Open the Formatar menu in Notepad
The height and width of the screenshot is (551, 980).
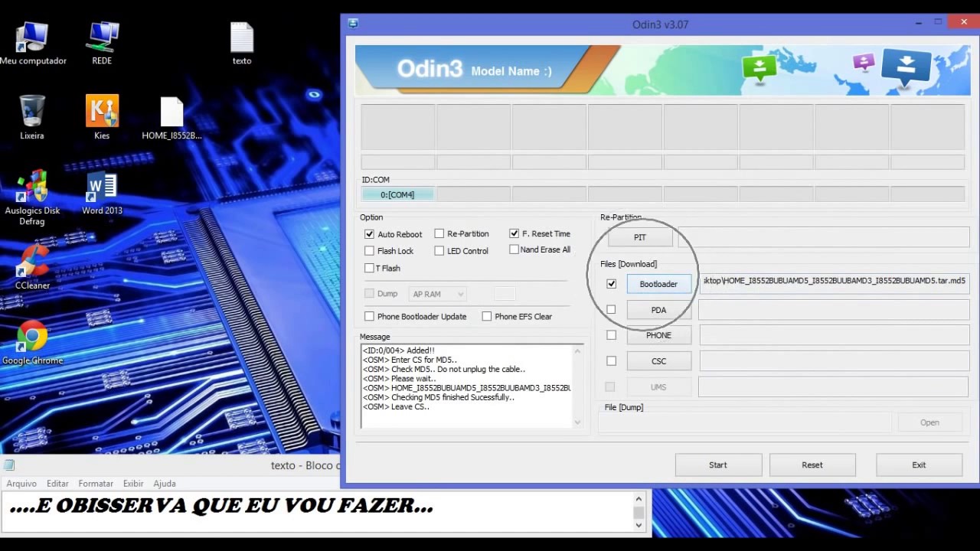96,484
